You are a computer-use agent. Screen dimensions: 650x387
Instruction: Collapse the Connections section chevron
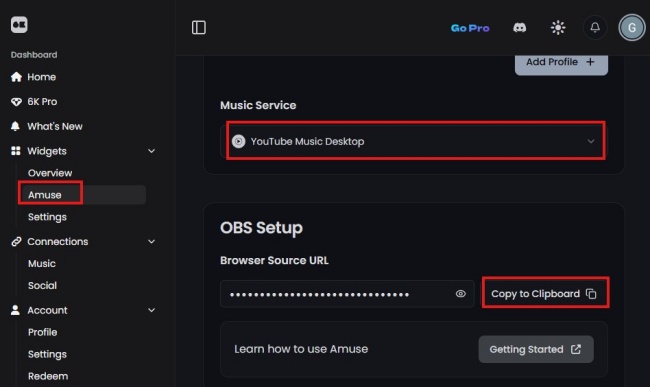click(152, 242)
